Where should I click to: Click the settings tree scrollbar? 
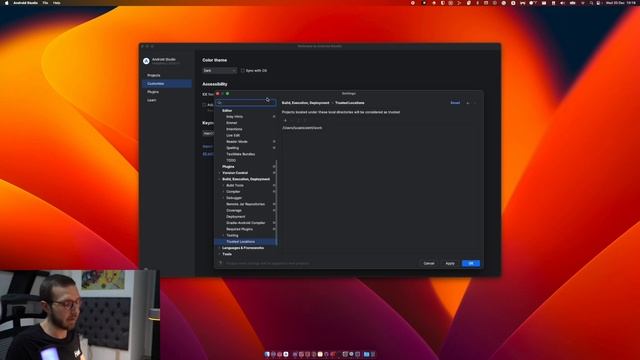coord(277,202)
